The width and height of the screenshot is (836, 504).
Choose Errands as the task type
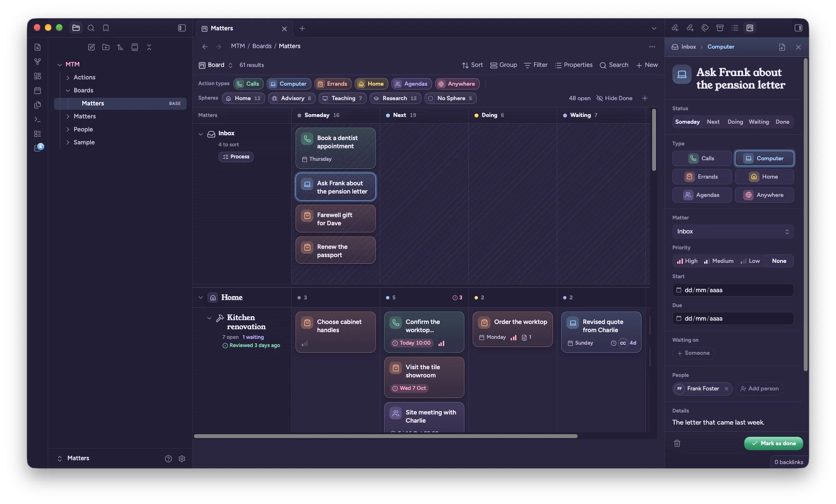click(x=702, y=177)
